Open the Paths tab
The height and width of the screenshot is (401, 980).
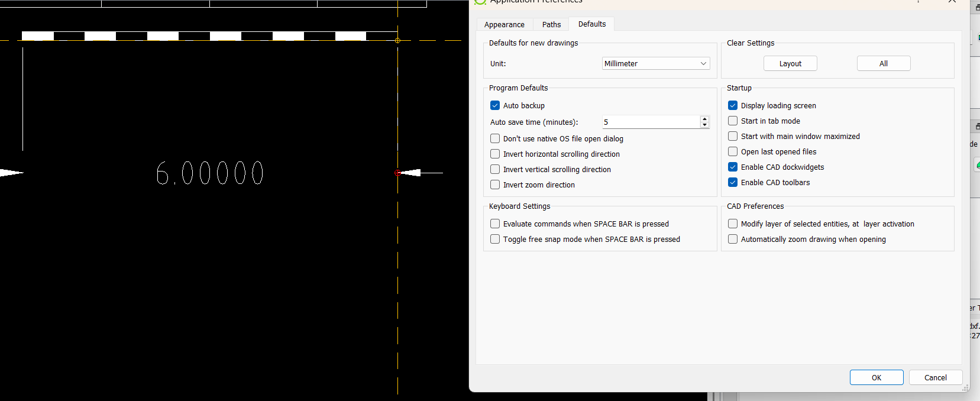pos(551,24)
